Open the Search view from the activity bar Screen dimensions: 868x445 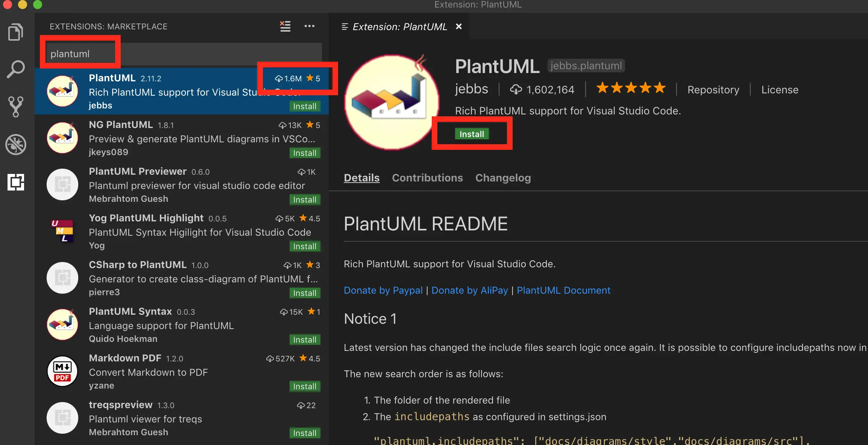[x=15, y=69]
